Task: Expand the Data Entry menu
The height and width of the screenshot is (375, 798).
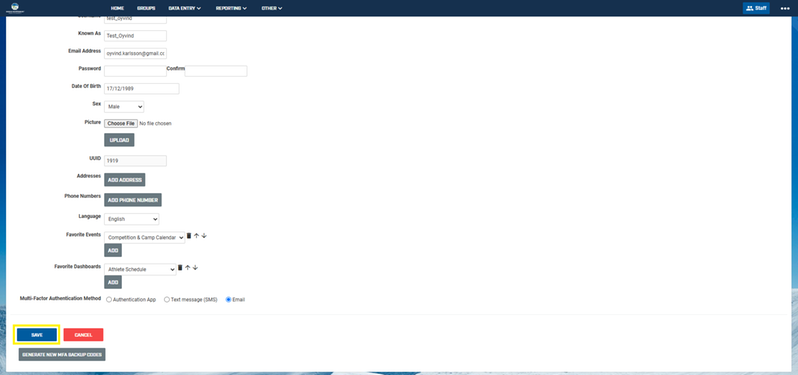Action: 185,8
